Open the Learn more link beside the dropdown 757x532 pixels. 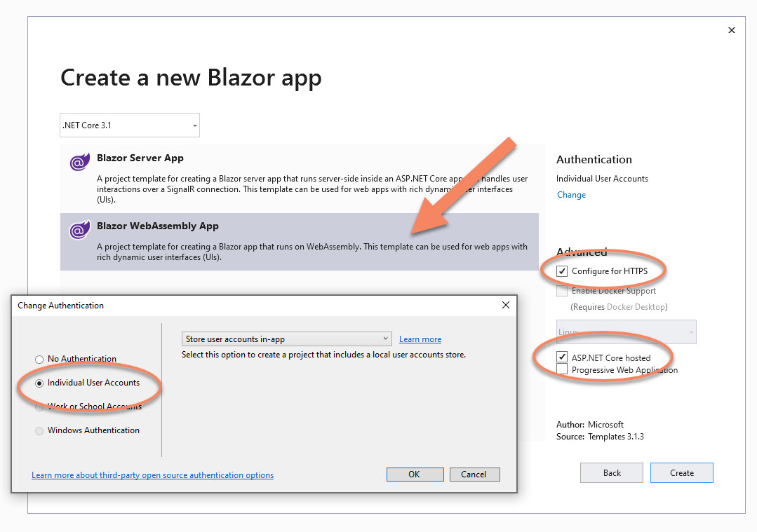(420, 339)
